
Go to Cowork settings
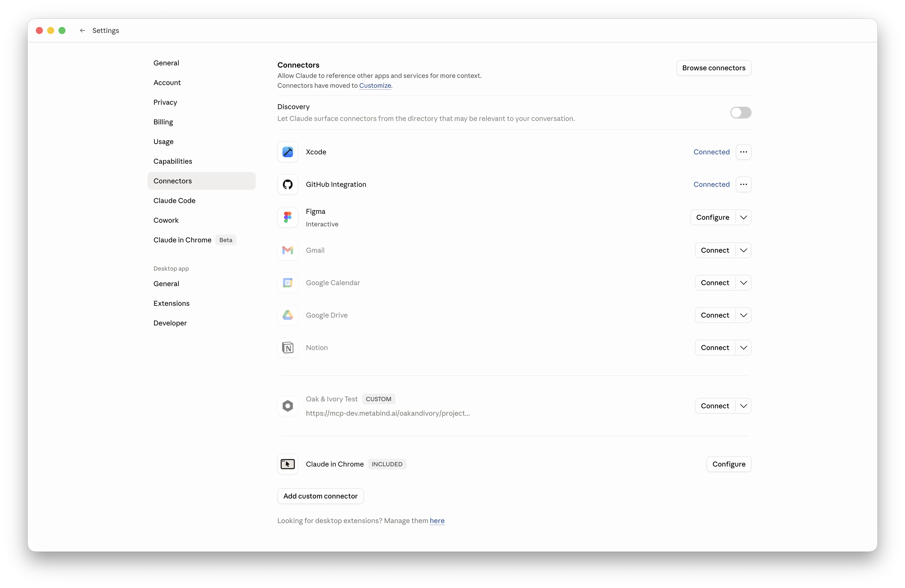click(x=201, y=220)
